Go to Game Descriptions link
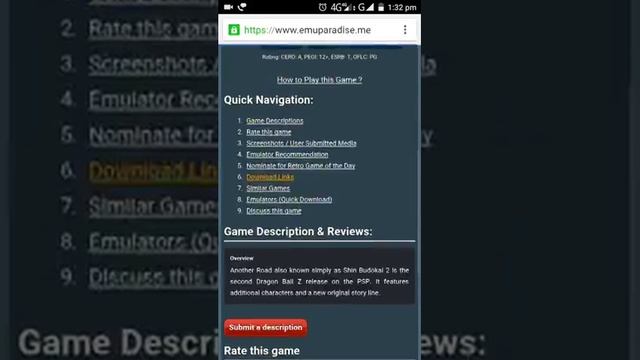 tap(275, 121)
